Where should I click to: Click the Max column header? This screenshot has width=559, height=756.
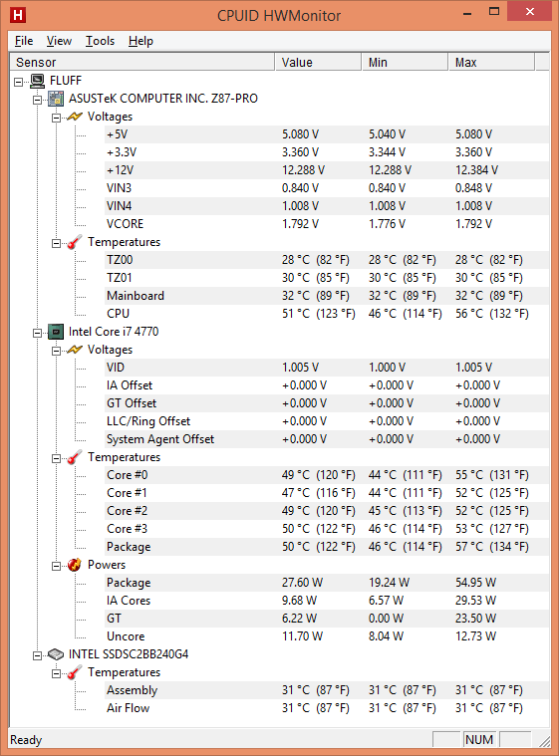coord(491,62)
